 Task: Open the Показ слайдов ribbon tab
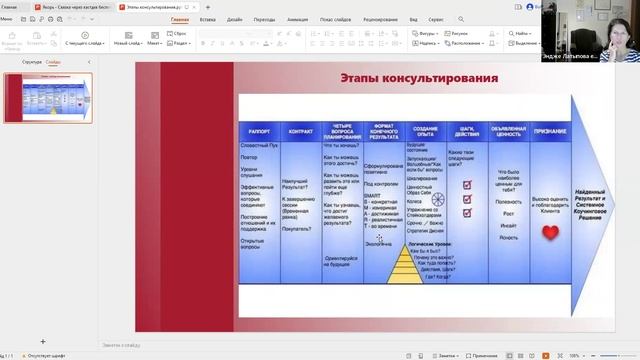coord(335,20)
